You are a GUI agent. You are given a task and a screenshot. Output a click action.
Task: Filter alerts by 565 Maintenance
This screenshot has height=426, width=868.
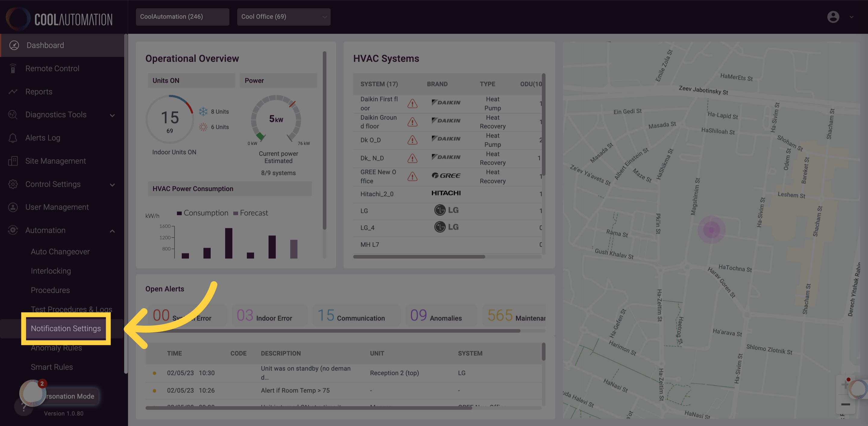(x=514, y=315)
